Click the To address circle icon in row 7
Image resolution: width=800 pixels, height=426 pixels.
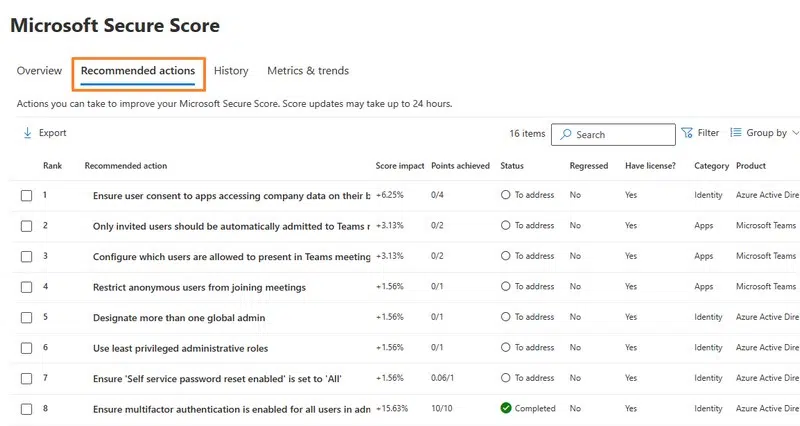pyautogui.click(x=506, y=378)
